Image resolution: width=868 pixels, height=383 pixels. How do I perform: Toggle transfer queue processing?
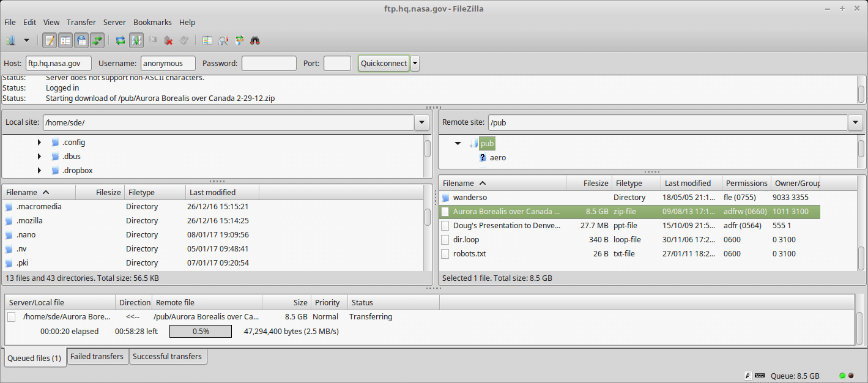[x=136, y=40]
